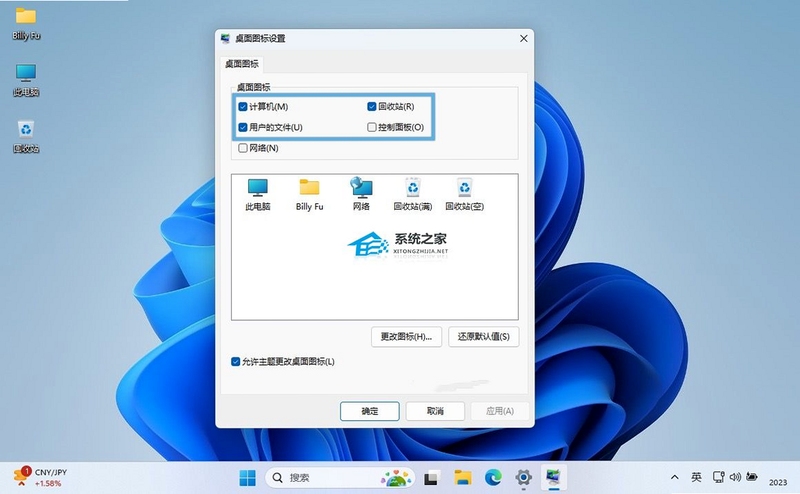Enable the 控制面板(O) checkbox

(372, 127)
